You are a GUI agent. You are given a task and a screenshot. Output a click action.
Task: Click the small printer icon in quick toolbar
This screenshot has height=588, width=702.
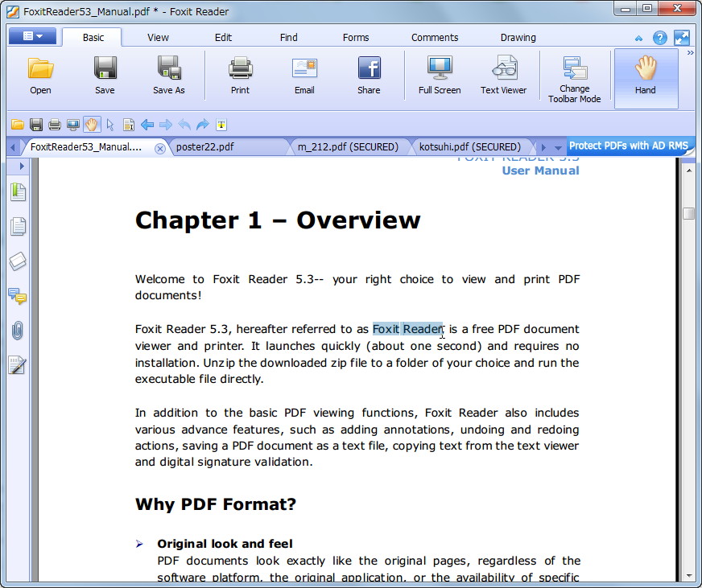point(55,125)
